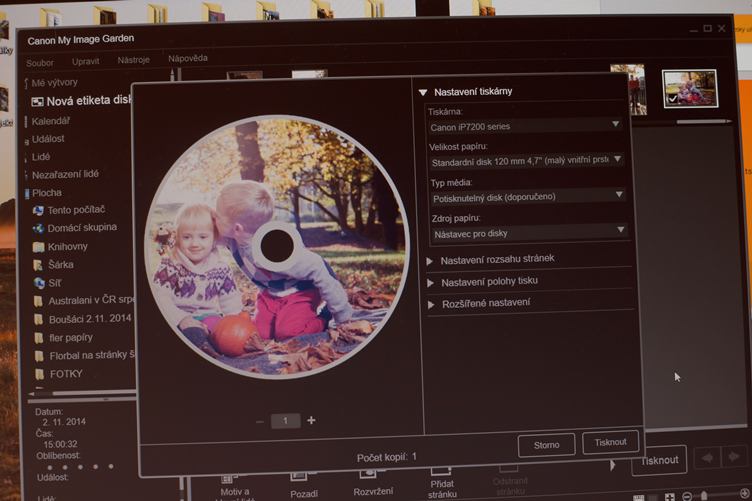Click the fit-to-window view icon
Viewport: 752px width, 501px height.
tap(670, 497)
